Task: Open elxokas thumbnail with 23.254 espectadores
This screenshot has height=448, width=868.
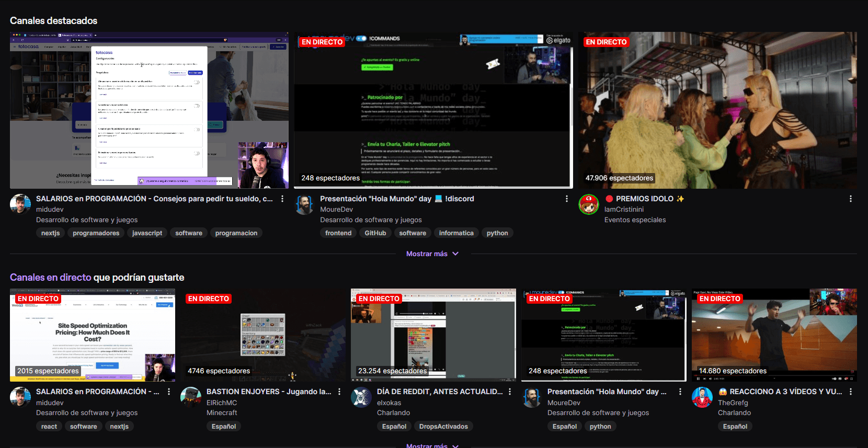Action: pos(433,335)
